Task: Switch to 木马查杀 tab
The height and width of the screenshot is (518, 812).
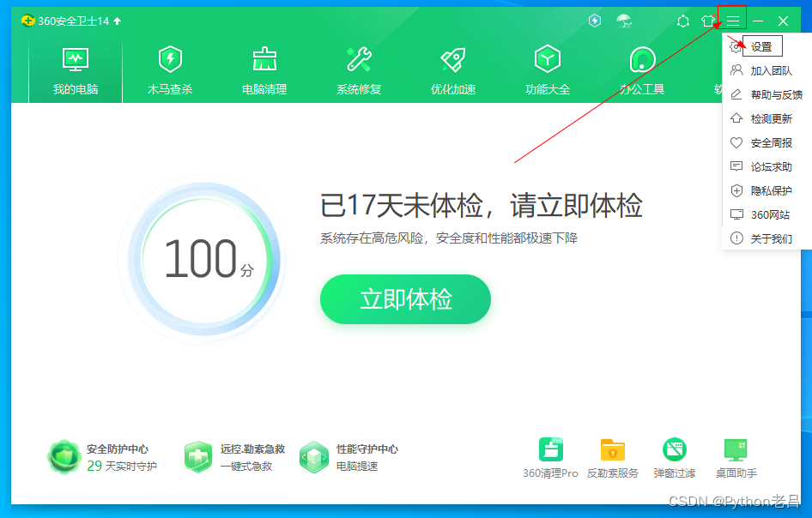Action: point(170,70)
